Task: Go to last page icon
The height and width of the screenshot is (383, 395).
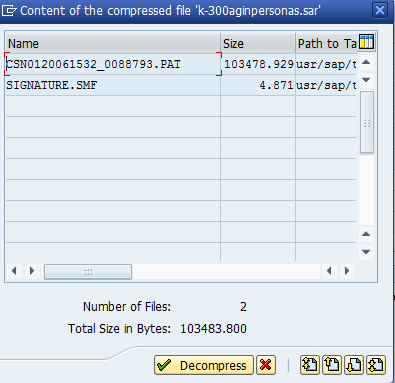Action: 376,365
